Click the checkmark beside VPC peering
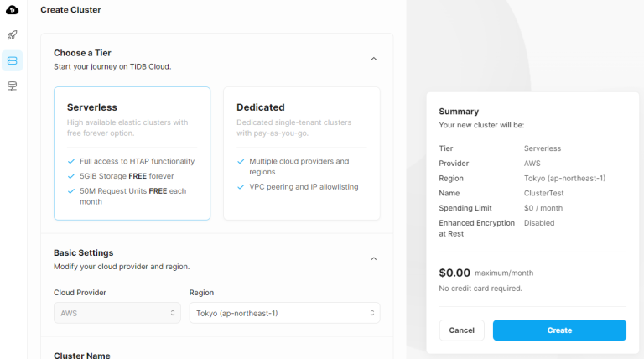 tap(241, 187)
